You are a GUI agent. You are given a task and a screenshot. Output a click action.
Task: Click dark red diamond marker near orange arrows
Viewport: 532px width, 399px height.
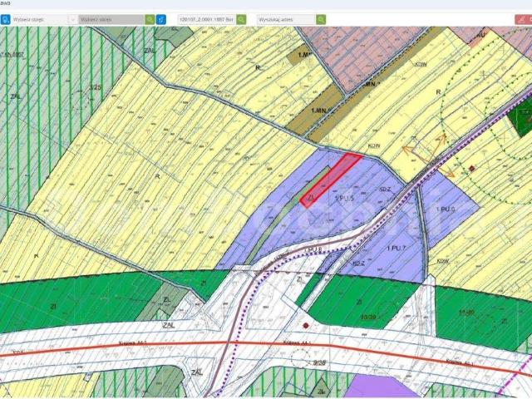[x=472, y=169]
